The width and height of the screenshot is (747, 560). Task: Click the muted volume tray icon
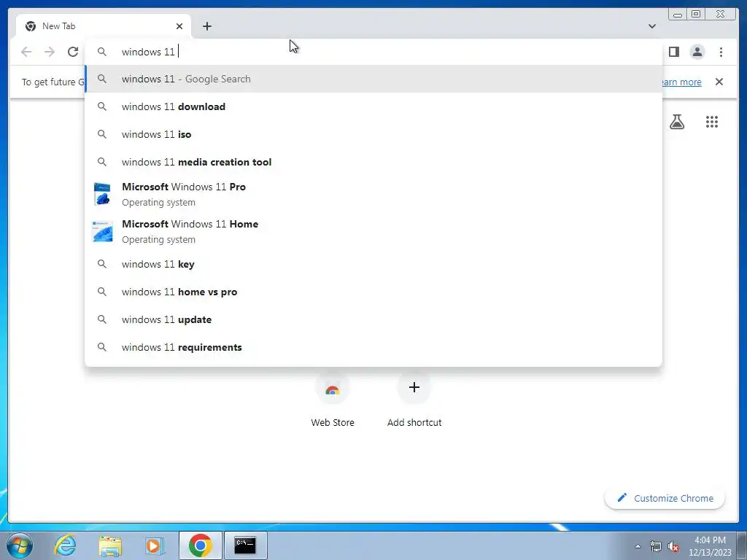pyautogui.click(x=673, y=546)
